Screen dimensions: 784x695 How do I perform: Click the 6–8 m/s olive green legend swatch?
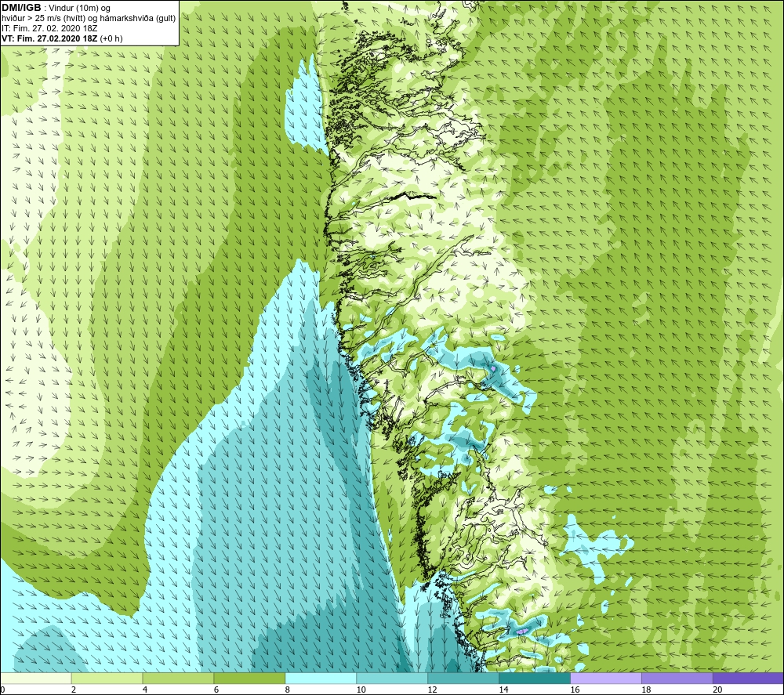tap(249, 679)
